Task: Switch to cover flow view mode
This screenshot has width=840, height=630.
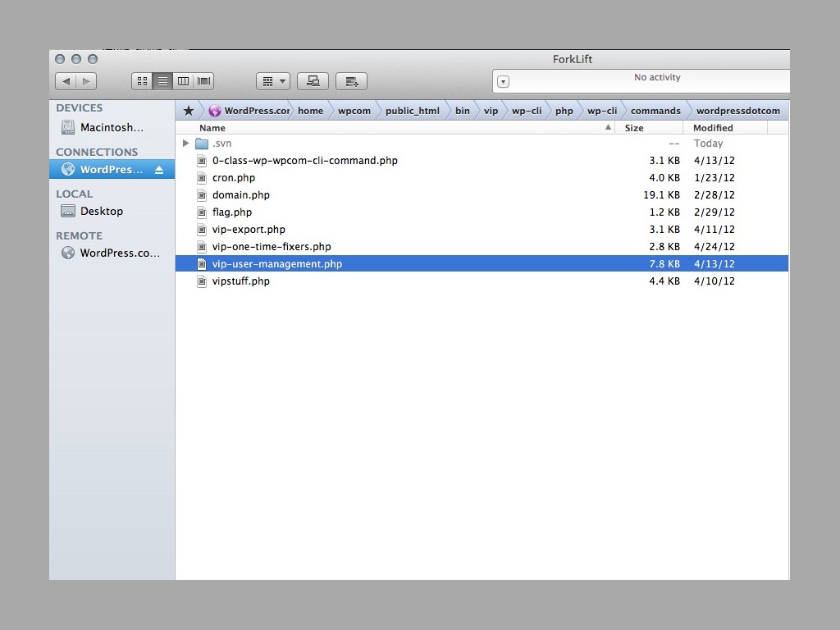Action: click(203, 81)
